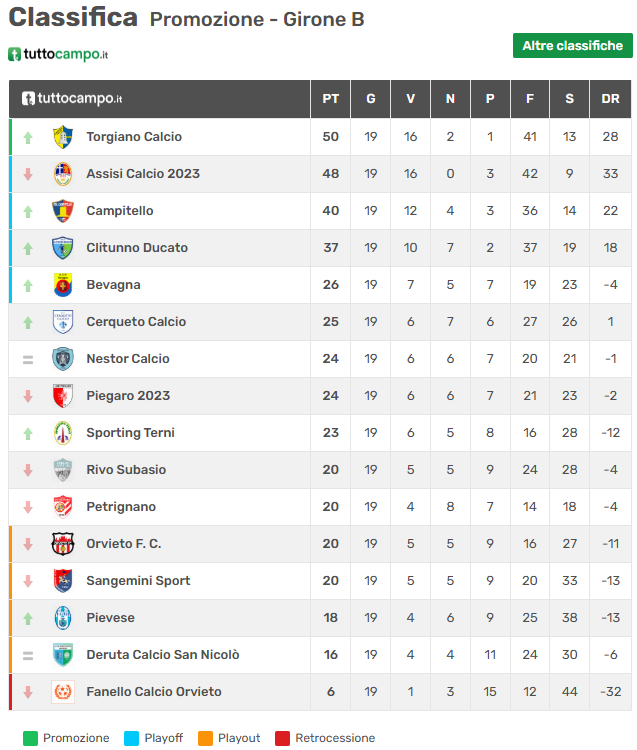Image resolution: width=637 pixels, height=750 pixels.
Task: Open the Clitunno Ducato team link
Action: point(137,248)
